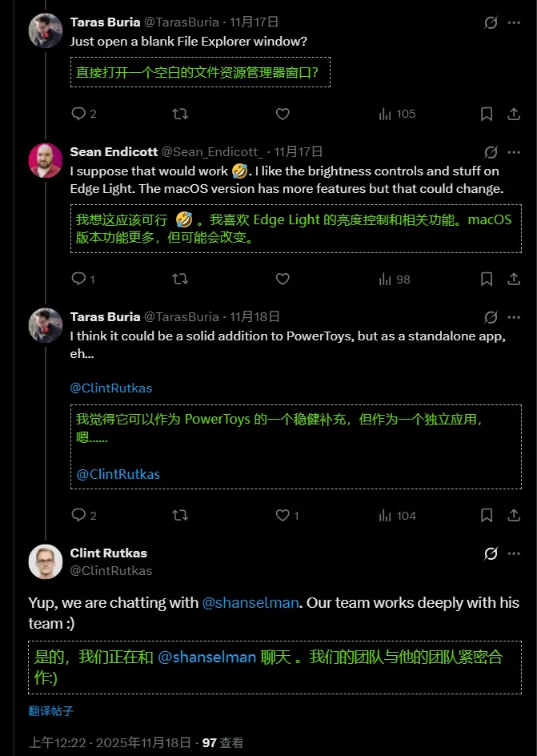
Task: Repost Taras Buria's File Explorer post
Action: point(180,114)
